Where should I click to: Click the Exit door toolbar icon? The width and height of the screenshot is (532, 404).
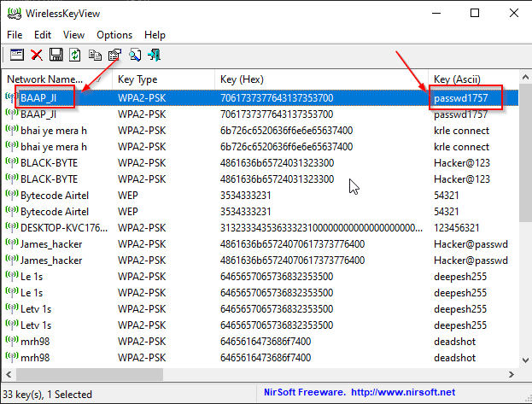tap(154, 55)
